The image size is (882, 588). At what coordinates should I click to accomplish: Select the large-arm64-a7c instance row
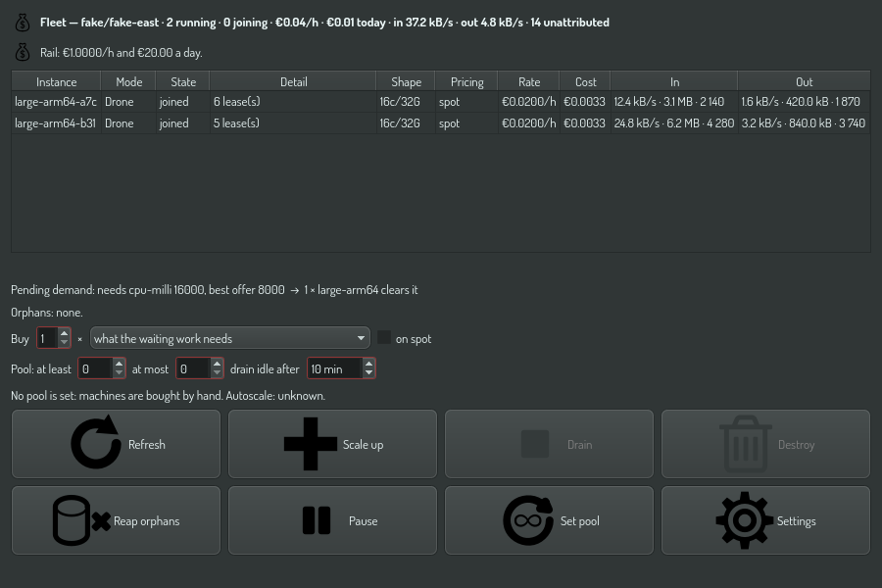[441, 102]
